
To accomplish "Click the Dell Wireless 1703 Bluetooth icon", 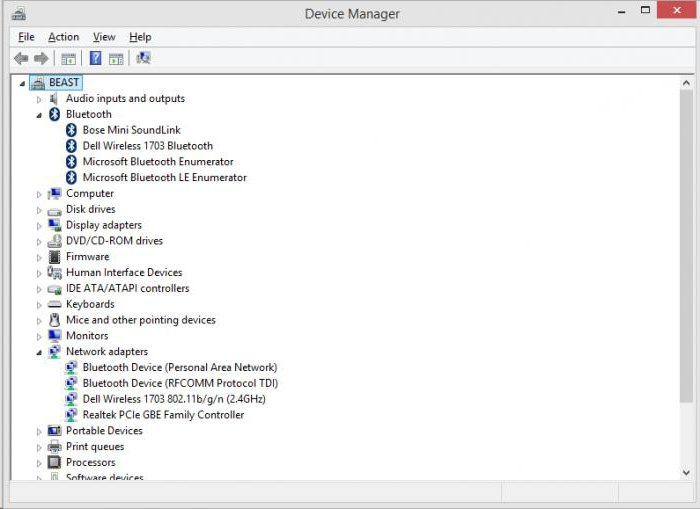I will tap(71, 146).
